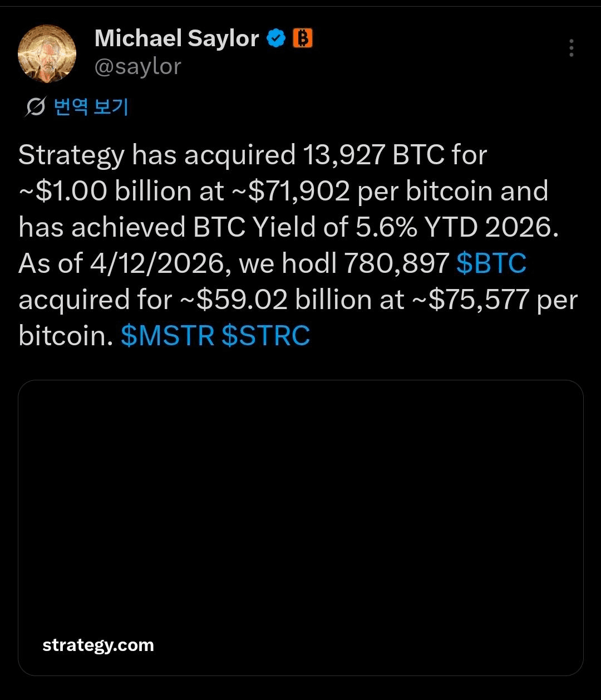Click the @saylor handle
601x700 pixels.
[x=137, y=67]
